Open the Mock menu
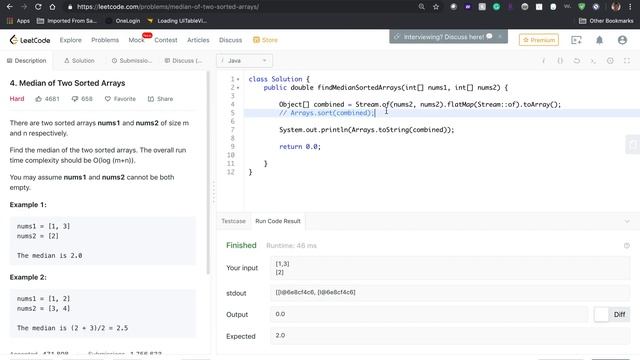The width and height of the screenshot is (640, 360). coord(136,40)
